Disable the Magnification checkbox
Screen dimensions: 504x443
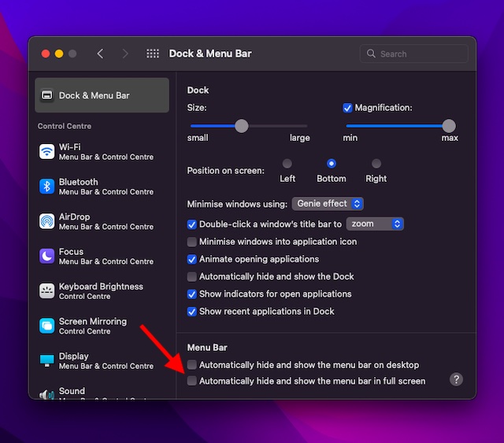[x=347, y=108]
